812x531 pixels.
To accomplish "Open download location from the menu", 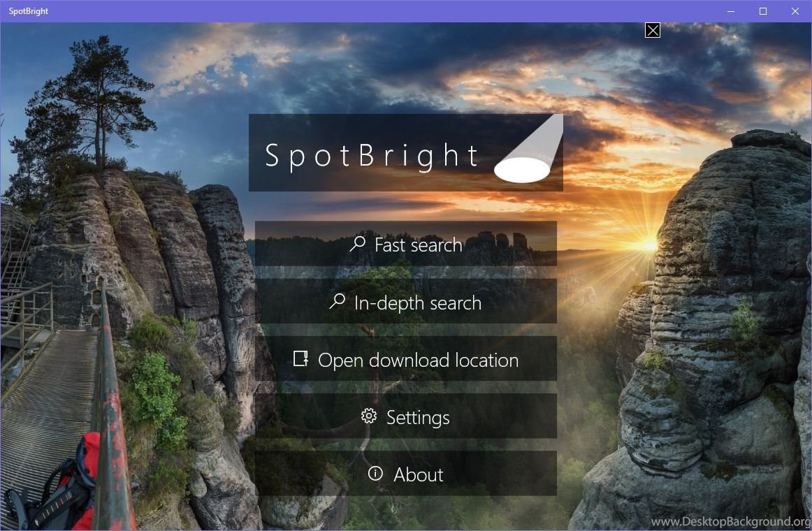I will pyautogui.click(x=406, y=358).
